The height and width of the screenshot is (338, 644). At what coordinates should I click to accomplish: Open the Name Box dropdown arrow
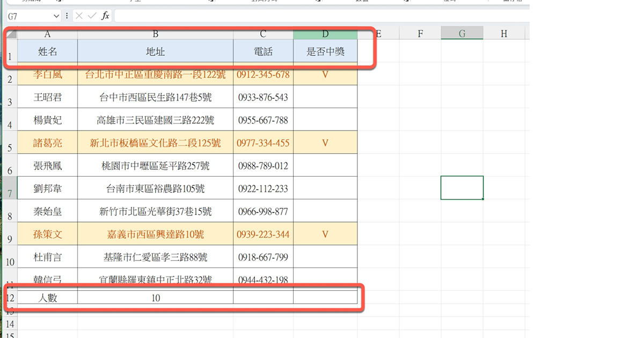[x=55, y=15]
